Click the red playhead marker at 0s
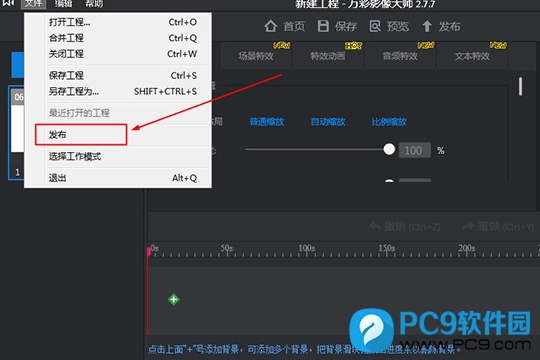Screen dimensions: 540x360 [149, 251]
